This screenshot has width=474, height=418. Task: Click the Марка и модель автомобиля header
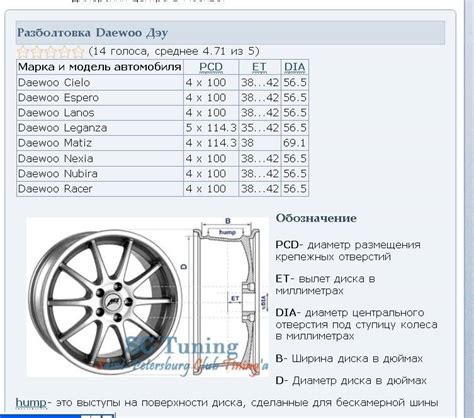pyautogui.click(x=99, y=67)
